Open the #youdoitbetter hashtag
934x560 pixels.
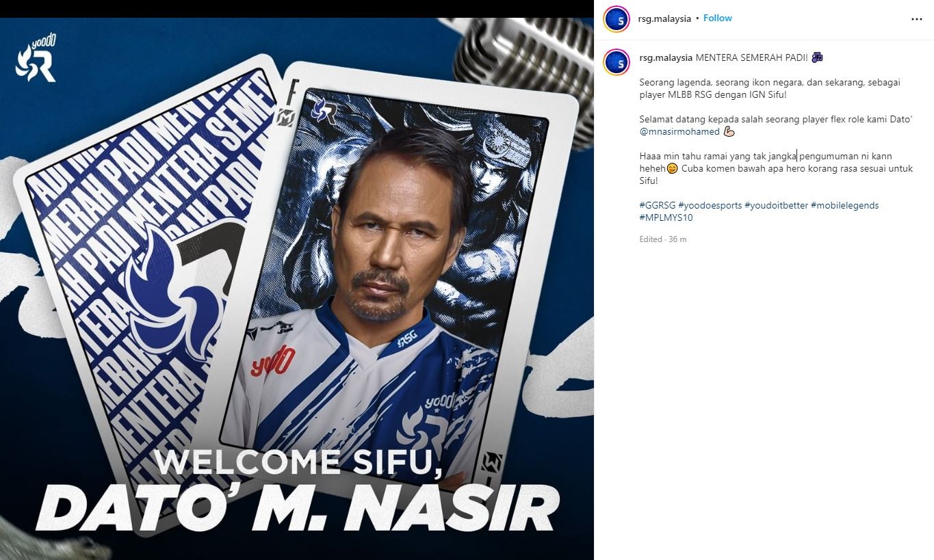click(776, 205)
